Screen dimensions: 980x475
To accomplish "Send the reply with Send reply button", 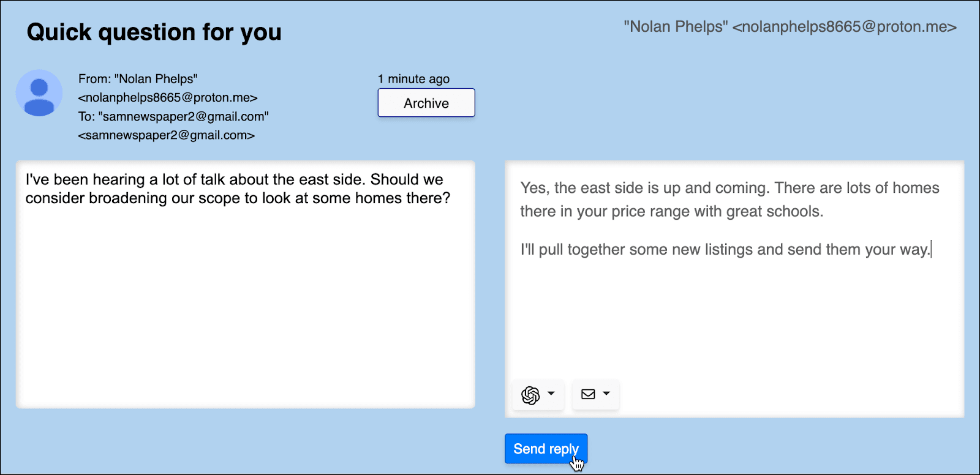I will click(x=546, y=449).
